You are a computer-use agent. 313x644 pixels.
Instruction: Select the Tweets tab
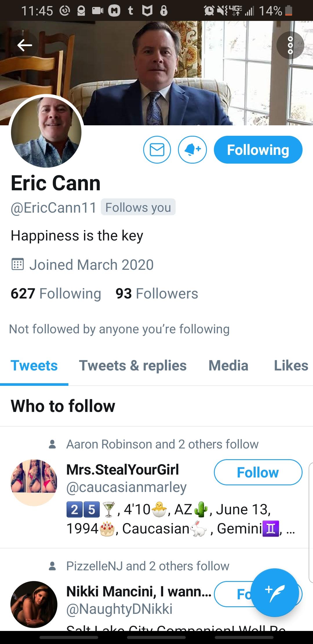click(34, 366)
